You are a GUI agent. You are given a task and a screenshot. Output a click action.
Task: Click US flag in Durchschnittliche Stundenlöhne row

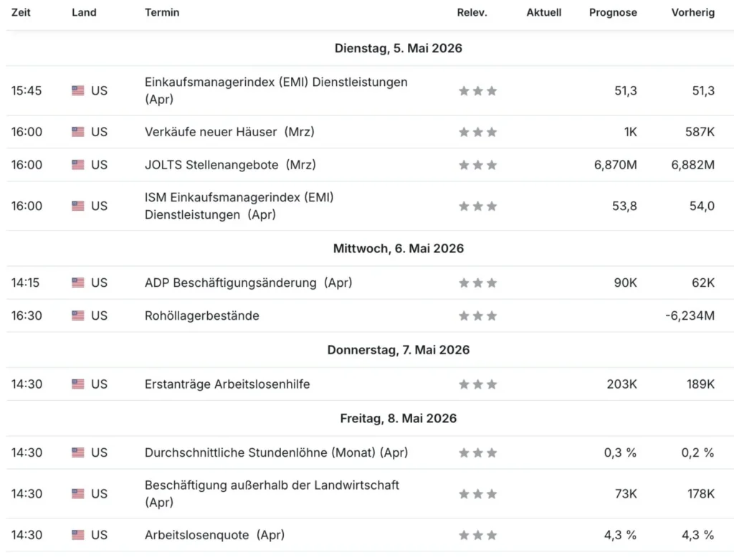click(x=77, y=452)
